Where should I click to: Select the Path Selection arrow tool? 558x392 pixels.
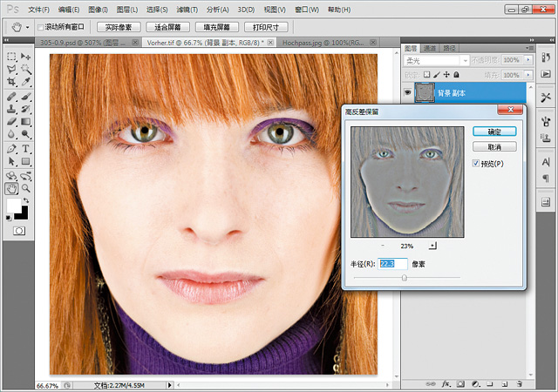pyautogui.click(x=11, y=161)
